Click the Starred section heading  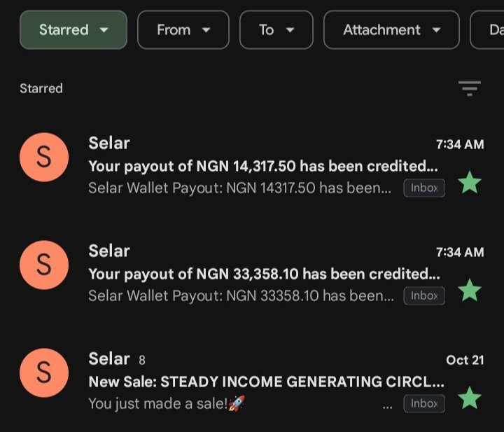(x=41, y=88)
